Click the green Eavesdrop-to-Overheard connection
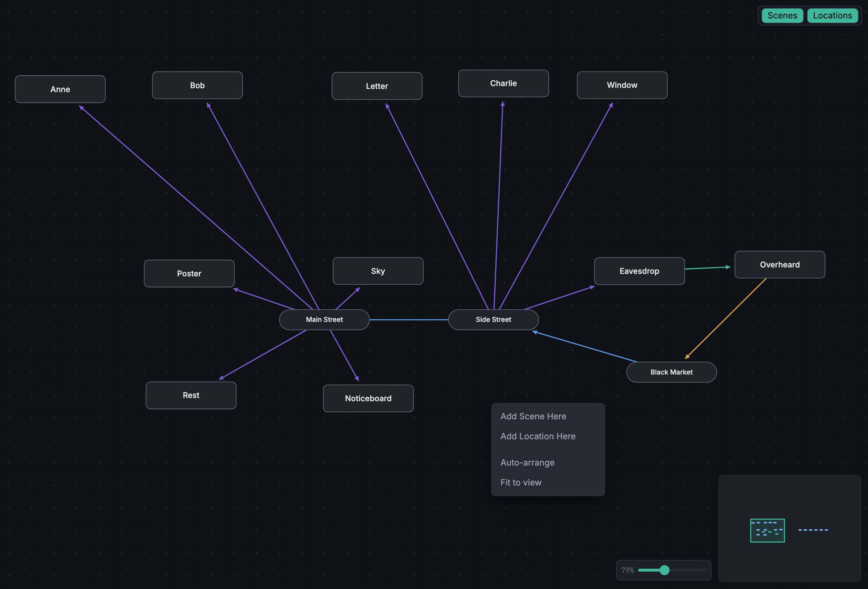Viewport: 868px width, 589px height. pyautogui.click(x=707, y=267)
